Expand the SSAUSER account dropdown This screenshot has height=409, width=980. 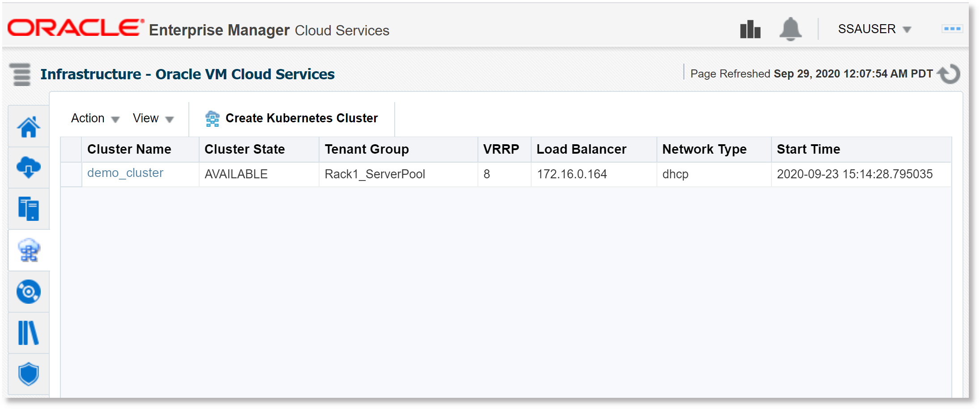tap(874, 29)
